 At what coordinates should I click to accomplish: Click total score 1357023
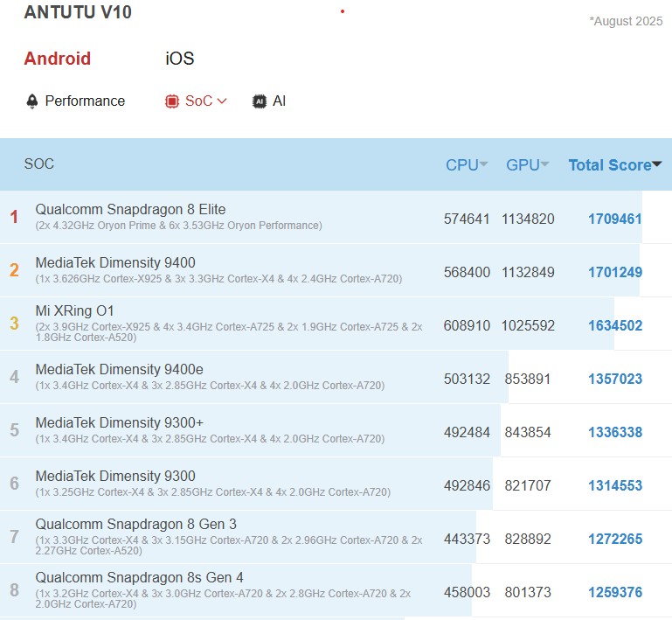click(615, 379)
